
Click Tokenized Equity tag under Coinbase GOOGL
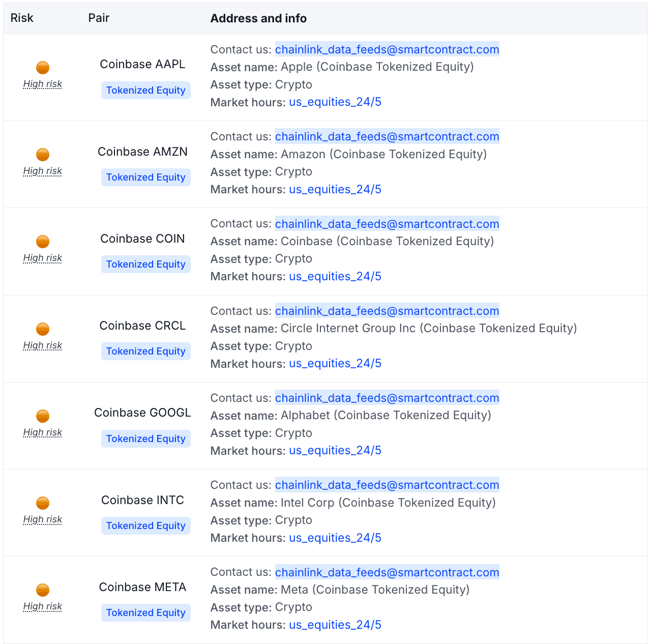click(146, 438)
